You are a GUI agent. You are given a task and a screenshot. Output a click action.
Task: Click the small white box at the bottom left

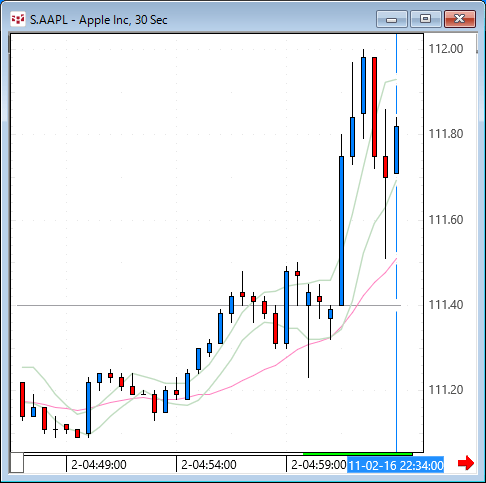pyautogui.click(x=17, y=463)
